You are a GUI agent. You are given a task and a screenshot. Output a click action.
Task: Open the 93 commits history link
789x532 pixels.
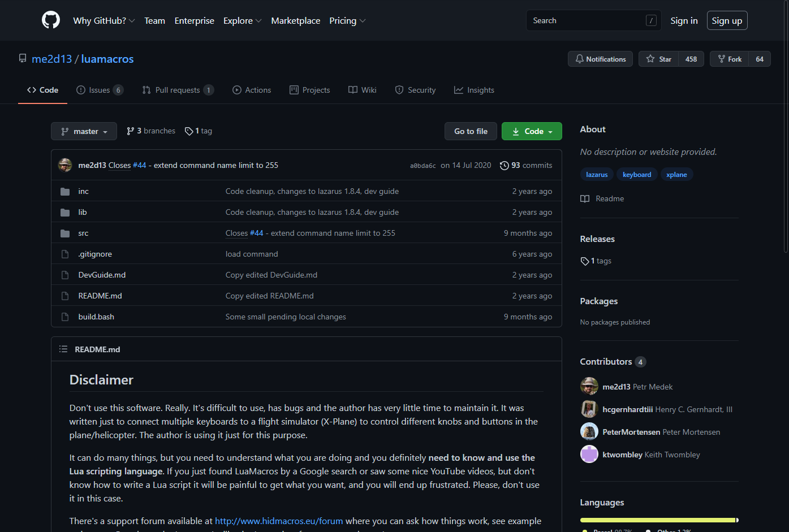(526, 166)
